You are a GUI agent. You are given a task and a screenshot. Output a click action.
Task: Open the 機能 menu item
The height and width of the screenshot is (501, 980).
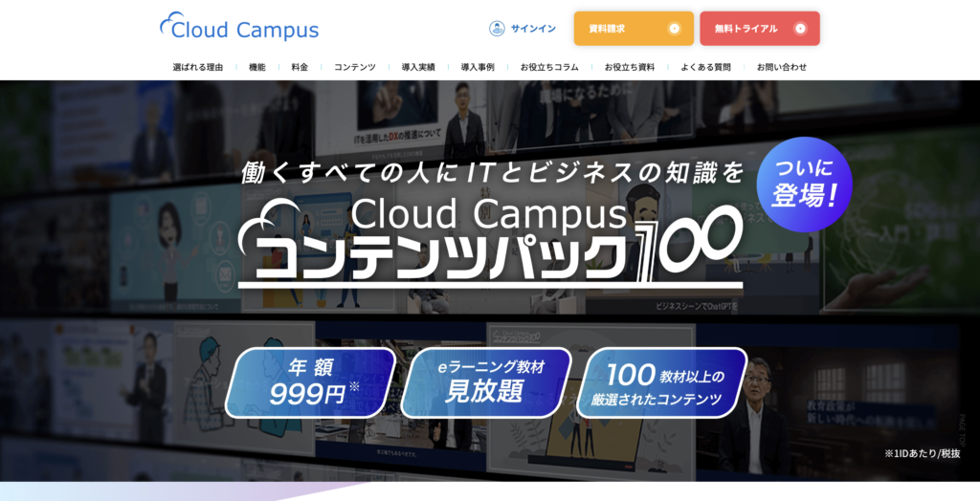(256, 67)
